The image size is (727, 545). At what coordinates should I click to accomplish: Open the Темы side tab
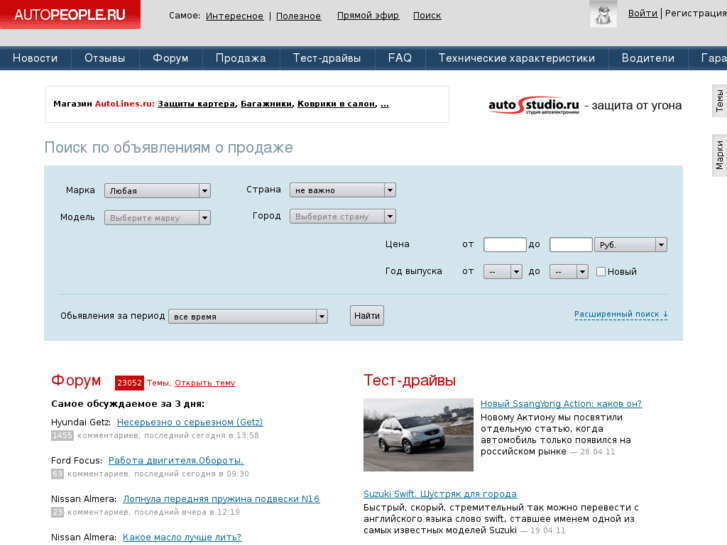tap(719, 101)
